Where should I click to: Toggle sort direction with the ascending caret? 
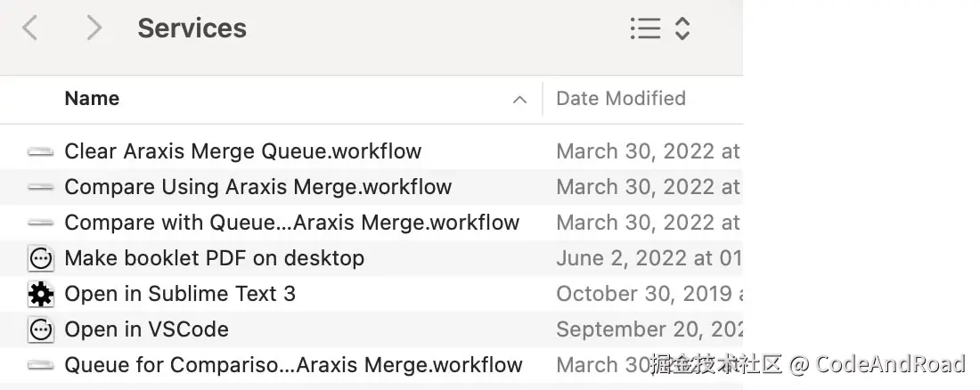pos(519,100)
